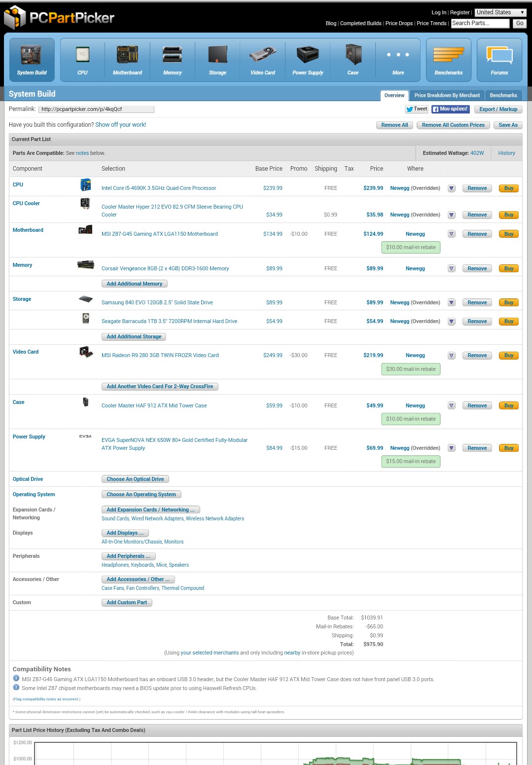Open the System Build nav icon
The width and height of the screenshot is (532, 765).
(x=32, y=60)
